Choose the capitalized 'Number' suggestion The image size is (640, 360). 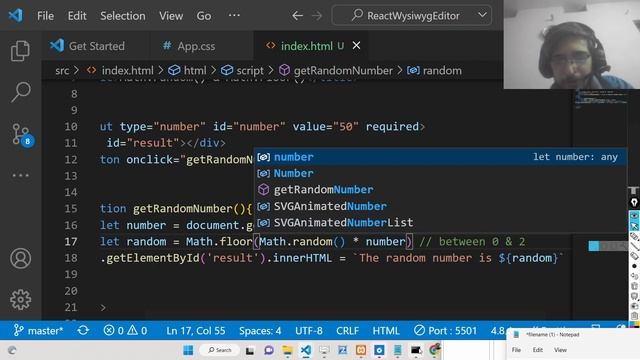coord(440,173)
